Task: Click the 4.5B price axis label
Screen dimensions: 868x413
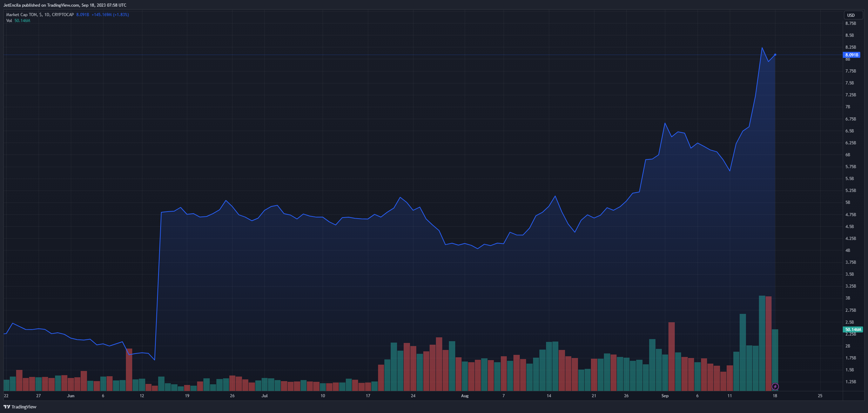Action: coord(850,227)
